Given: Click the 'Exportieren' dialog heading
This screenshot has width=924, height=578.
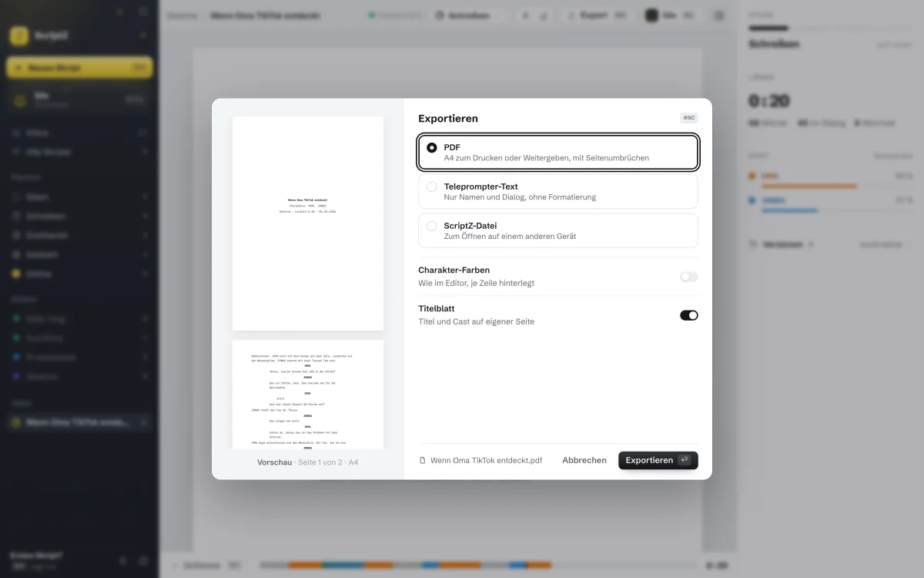Looking at the screenshot, I should (448, 119).
